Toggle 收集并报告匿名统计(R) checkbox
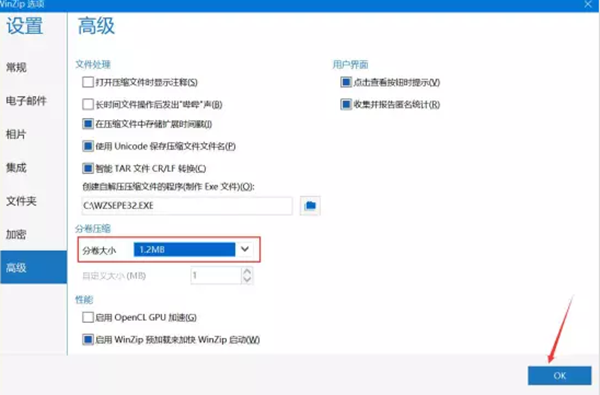 click(346, 104)
